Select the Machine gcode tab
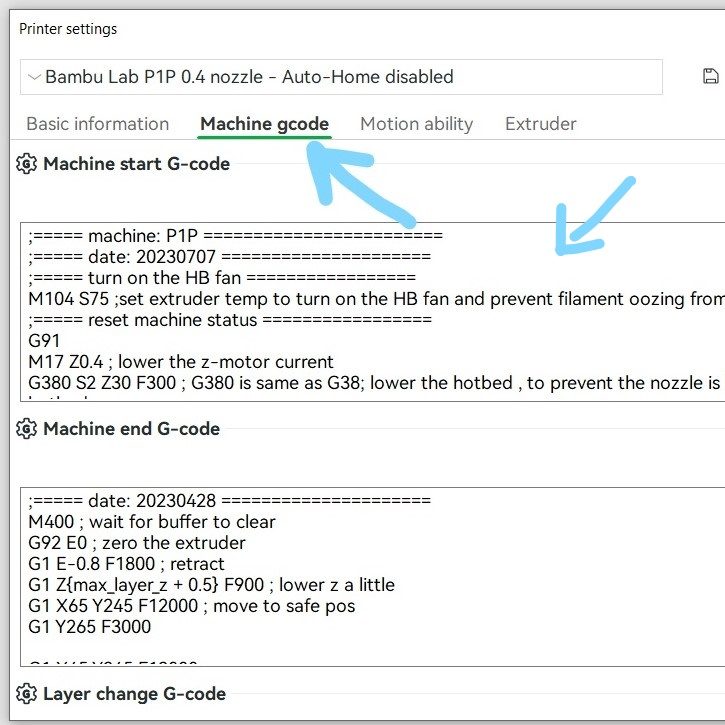This screenshot has width=725, height=725. [264, 124]
